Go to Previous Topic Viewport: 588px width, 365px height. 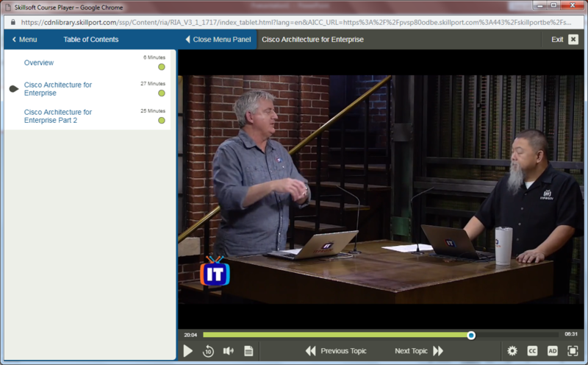[x=336, y=351]
